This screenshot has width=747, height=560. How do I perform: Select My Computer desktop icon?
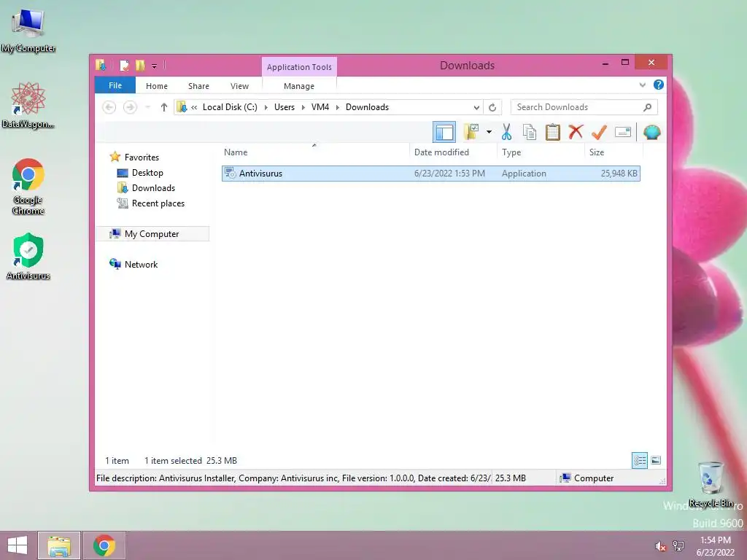[x=28, y=31]
